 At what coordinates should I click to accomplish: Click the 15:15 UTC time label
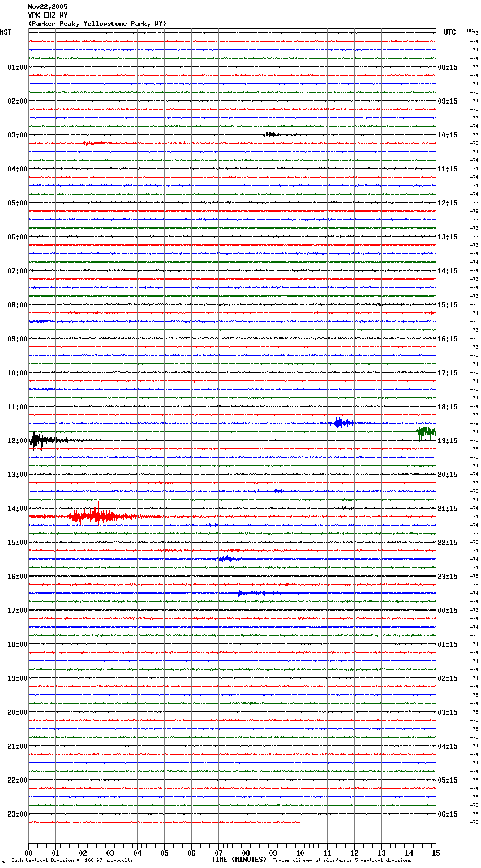click(448, 305)
